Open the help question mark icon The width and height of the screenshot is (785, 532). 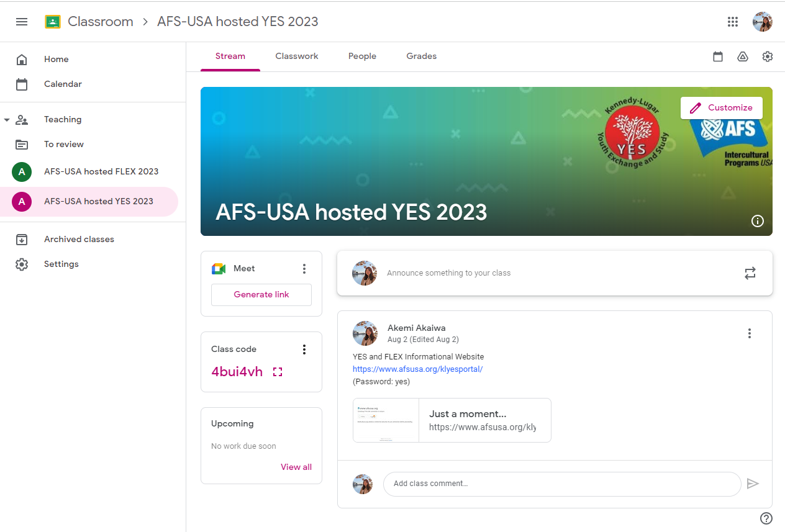point(766,518)
